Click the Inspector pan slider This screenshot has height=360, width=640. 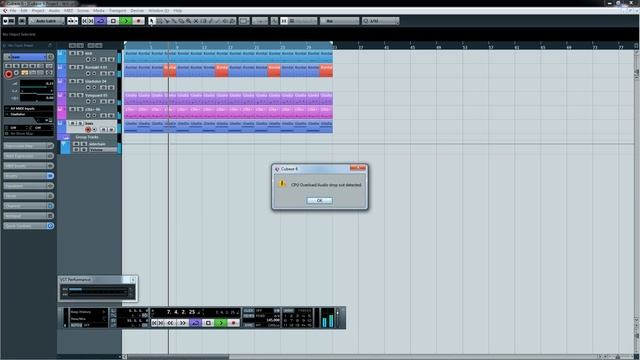tap(37, 91)
